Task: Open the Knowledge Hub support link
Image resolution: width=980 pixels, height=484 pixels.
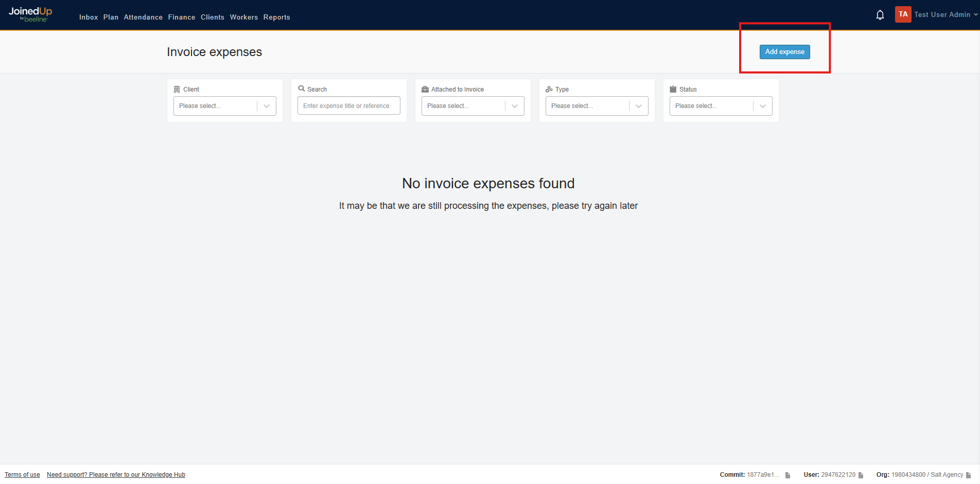Action: tap(116, 474)
